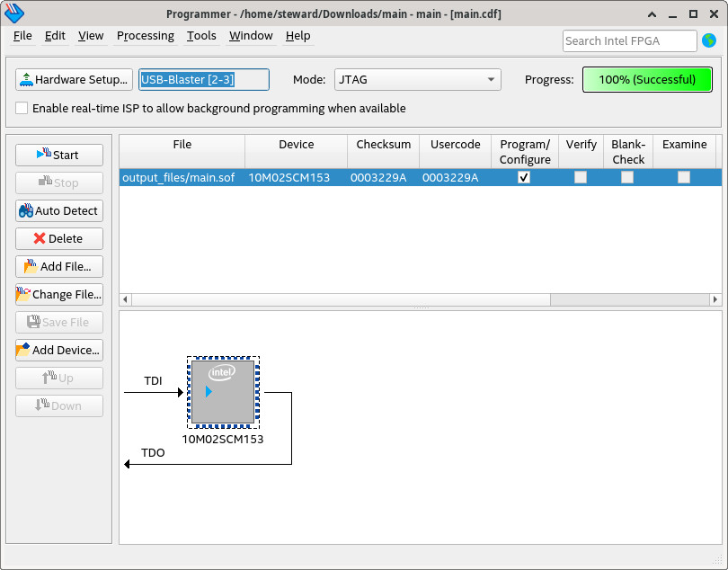The height and width of the screenshot is (570, 728).
Task: Enable Blank-Check checkbox for main.sof
Action: tap(627, 177)
